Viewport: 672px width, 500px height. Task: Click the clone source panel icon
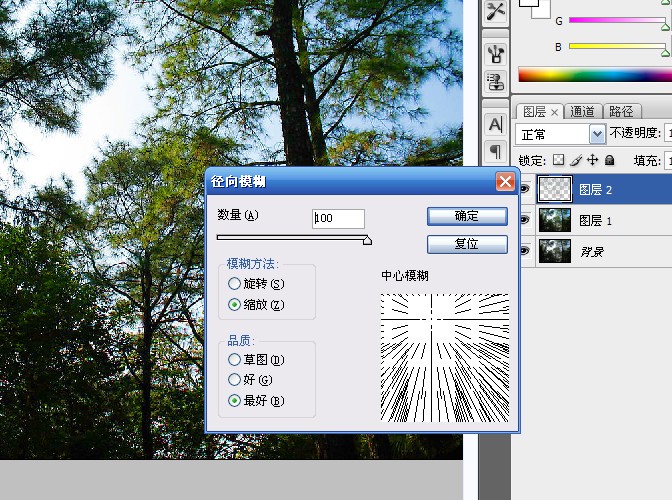click(495, 53)
